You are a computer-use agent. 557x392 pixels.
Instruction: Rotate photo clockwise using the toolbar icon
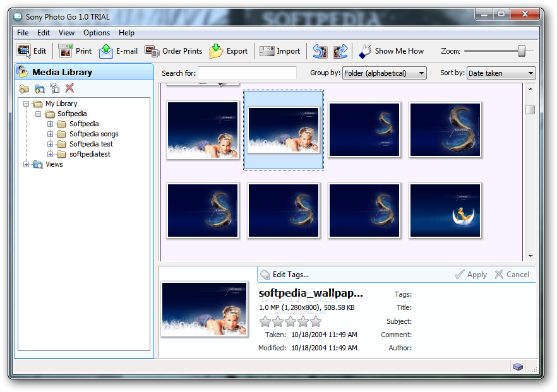tap(340, 52)
